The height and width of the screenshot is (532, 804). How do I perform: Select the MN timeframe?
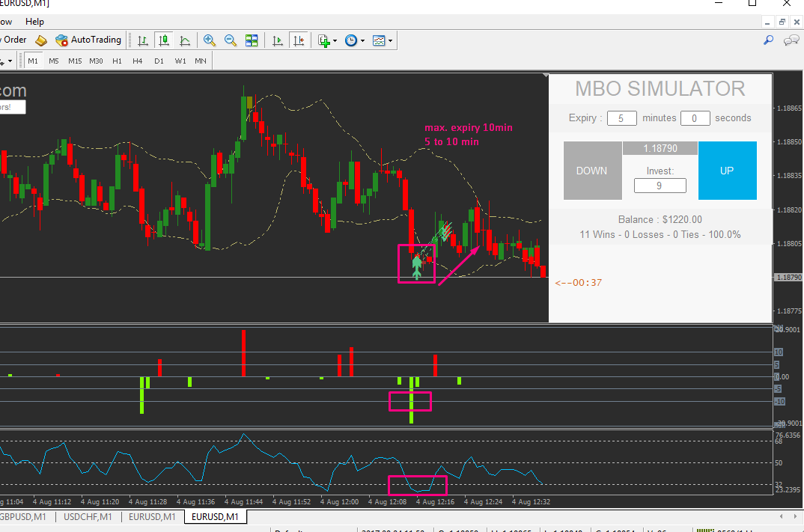click(201, 61)
